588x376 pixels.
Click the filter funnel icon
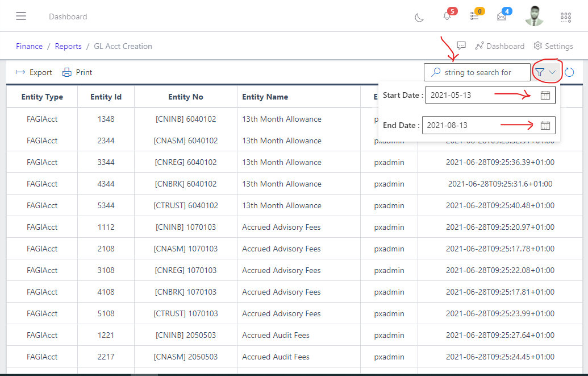(540, 72)
